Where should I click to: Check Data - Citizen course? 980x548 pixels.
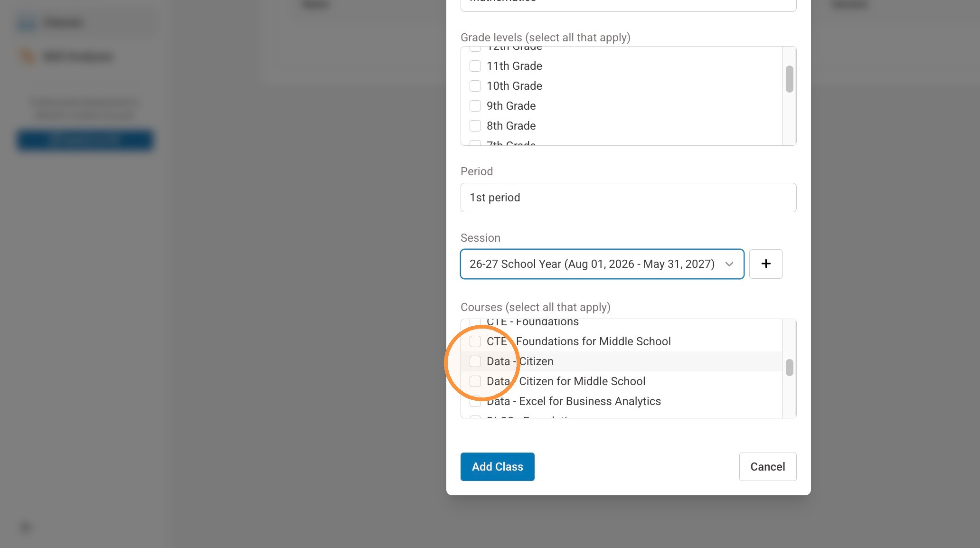(x=475, y=361)
